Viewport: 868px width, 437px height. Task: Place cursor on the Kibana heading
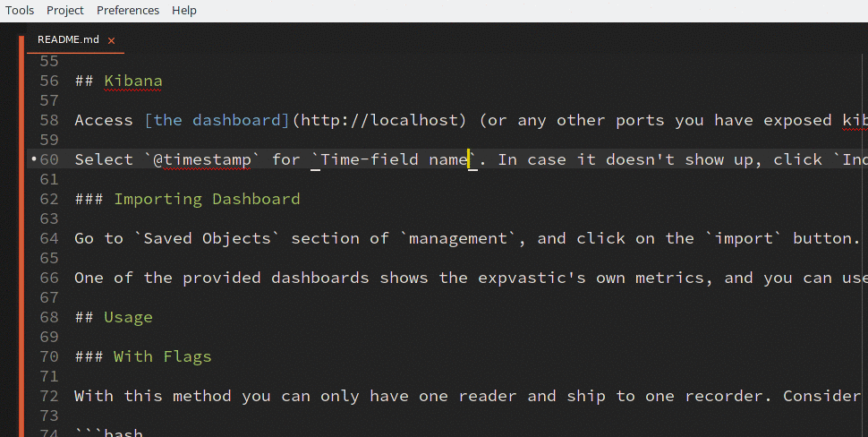tap(133, 81)
